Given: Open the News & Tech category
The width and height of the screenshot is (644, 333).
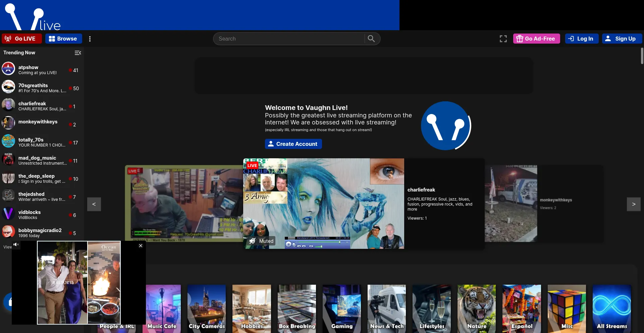Looking at the screenshot, I should (387, 309).
